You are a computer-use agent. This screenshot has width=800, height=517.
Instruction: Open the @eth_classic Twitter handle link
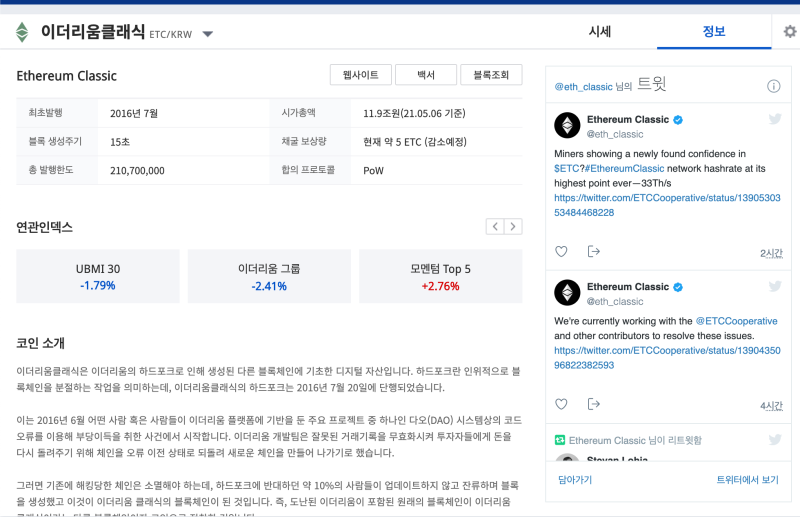(x=583, y=87)
